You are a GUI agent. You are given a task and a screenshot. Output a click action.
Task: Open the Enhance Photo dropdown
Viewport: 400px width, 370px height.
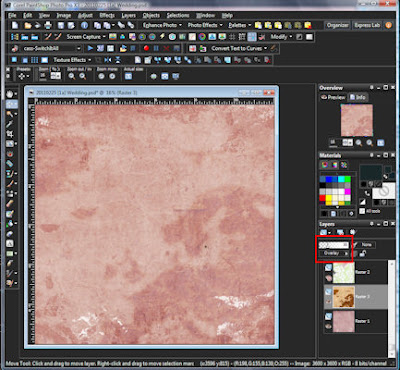click(162, 25)
